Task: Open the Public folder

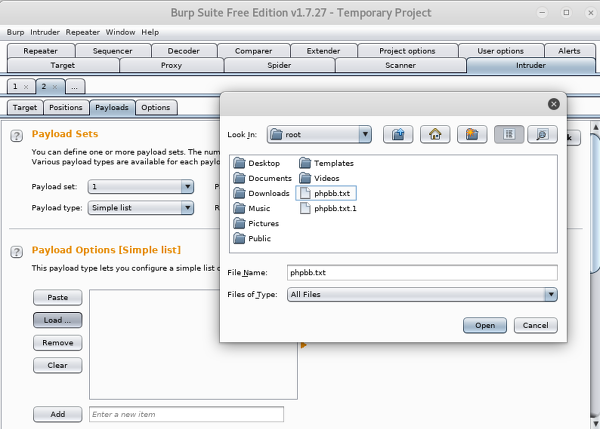Action: [252, 238]
